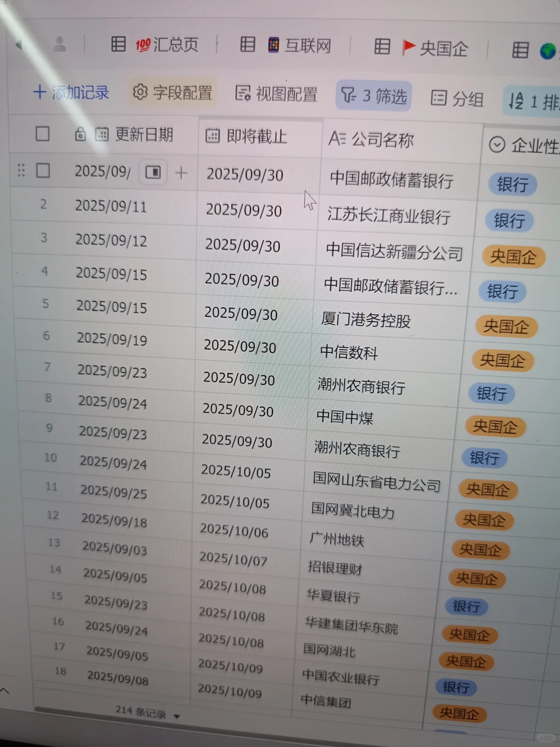The image size is (560, 747).
Task: Click the 银行 tag for 江苏长江商业银行
Action: [x=509, y=220]
